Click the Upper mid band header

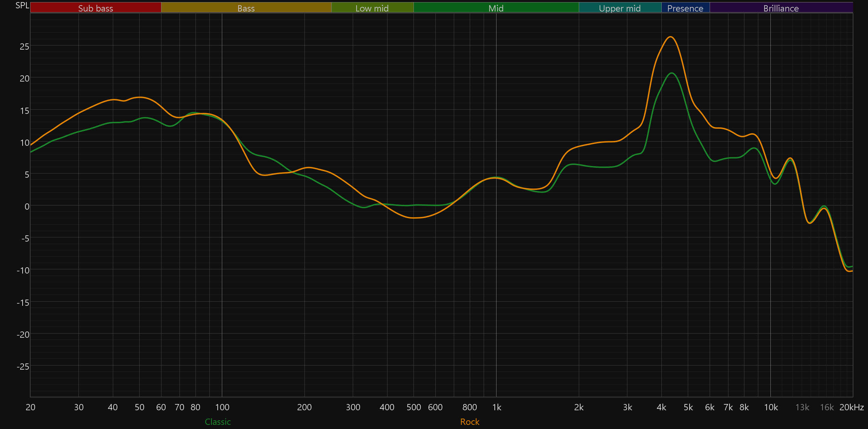620,8
